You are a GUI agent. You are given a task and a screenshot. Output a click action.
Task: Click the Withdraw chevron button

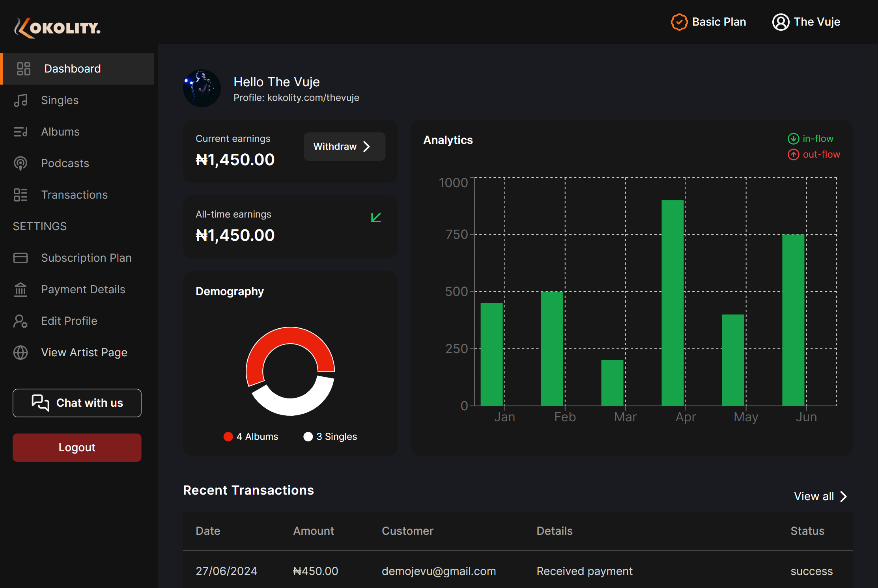pos(344,147)
